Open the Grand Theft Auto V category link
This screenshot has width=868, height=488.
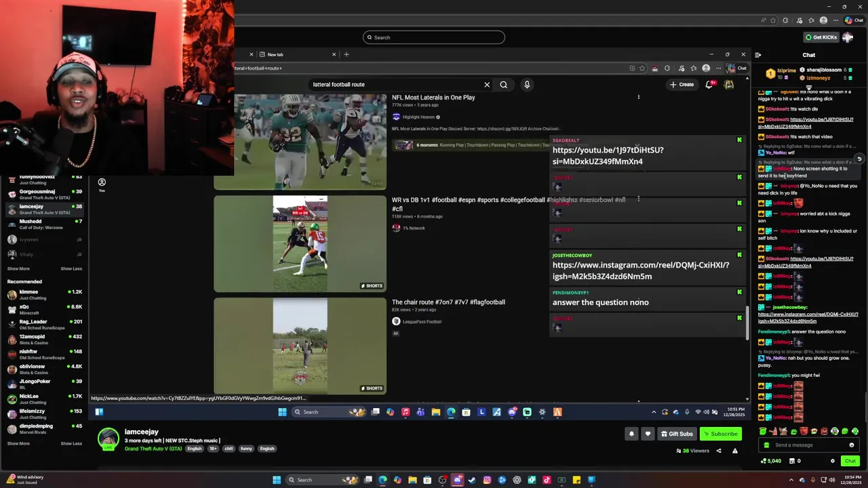[x=153, y=449]
